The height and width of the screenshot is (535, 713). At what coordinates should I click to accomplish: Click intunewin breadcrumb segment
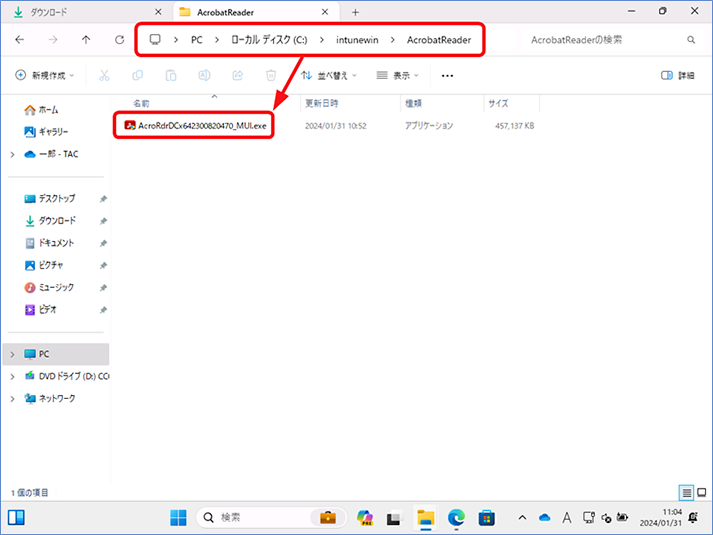tap(357, 40)
